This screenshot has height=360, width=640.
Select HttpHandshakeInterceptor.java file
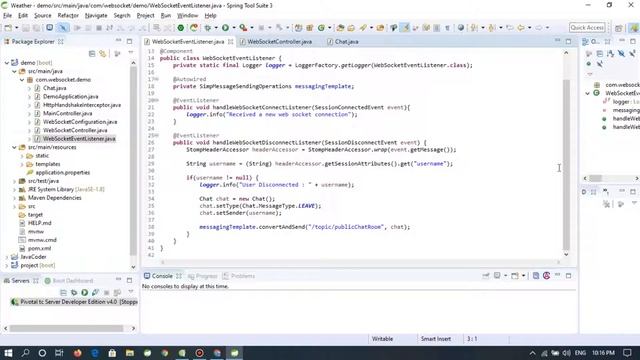(x=82, y=105)
